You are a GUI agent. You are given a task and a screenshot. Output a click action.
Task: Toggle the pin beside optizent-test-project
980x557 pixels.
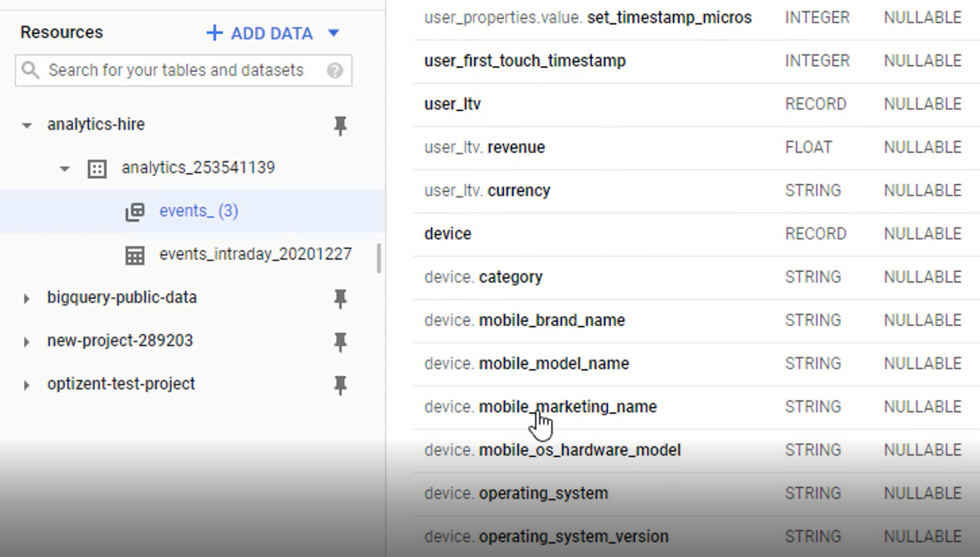pyautogui.click(x=340, y=385)
